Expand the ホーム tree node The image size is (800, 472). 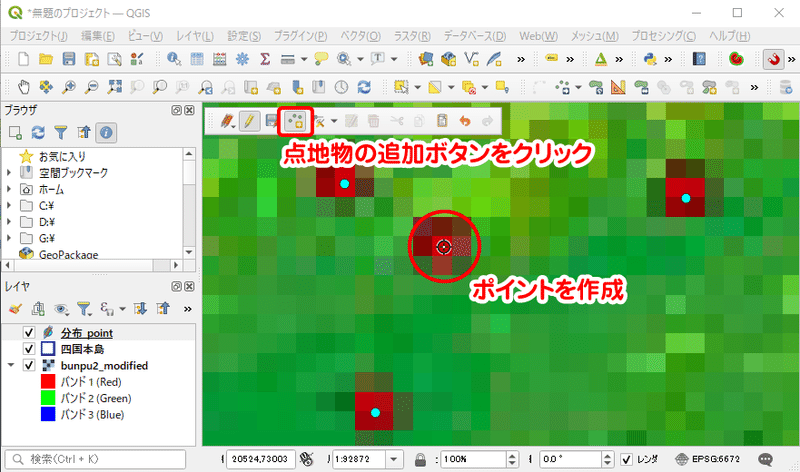(x=9, y=189)
